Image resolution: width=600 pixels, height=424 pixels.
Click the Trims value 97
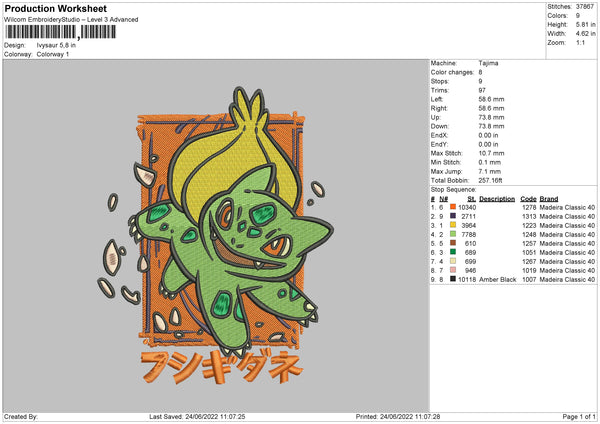click(482, 90)
